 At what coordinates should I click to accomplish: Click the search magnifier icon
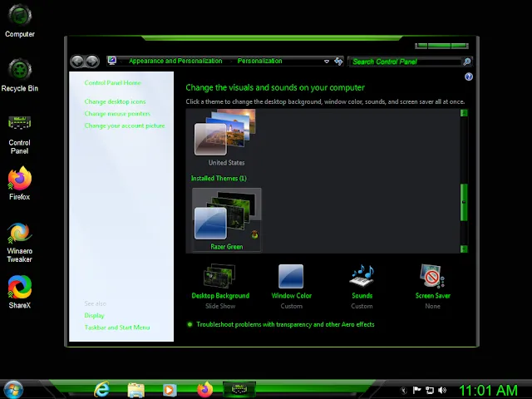click(467, 62)
